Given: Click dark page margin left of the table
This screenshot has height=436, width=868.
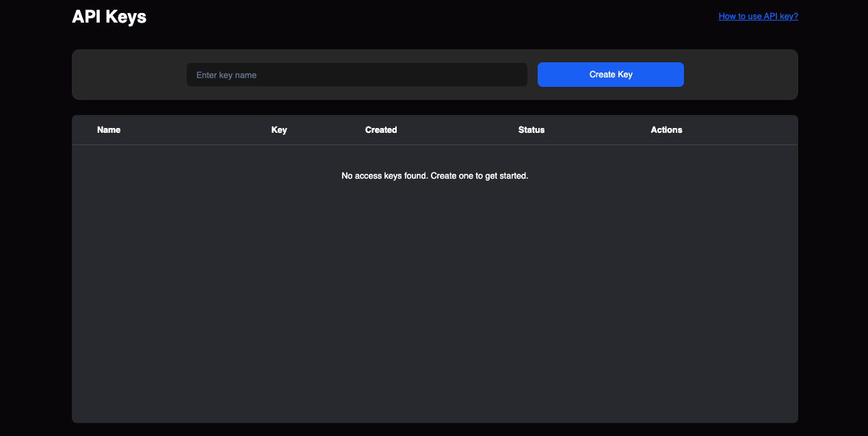Looking at the screenshot, I should click(36, 267).
